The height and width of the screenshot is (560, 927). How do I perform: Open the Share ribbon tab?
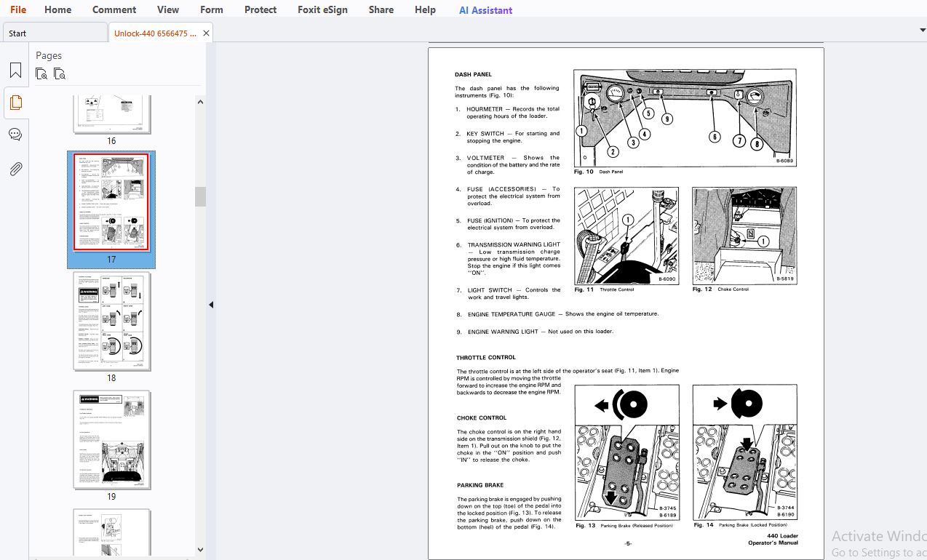381,9
